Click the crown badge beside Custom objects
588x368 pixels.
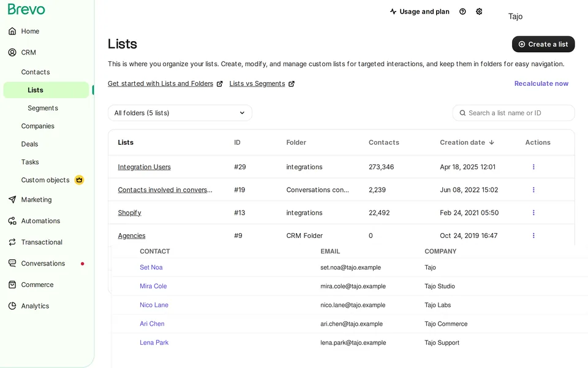pos(79,180)
